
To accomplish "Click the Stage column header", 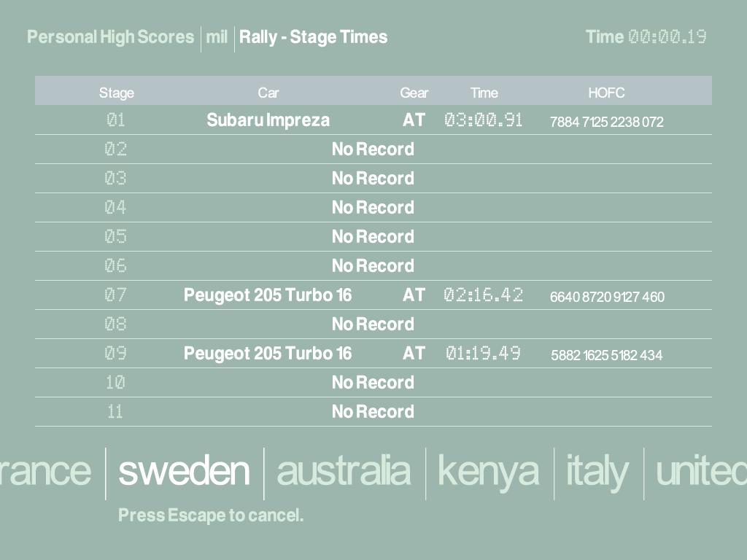I will click(x=117, y=93).
